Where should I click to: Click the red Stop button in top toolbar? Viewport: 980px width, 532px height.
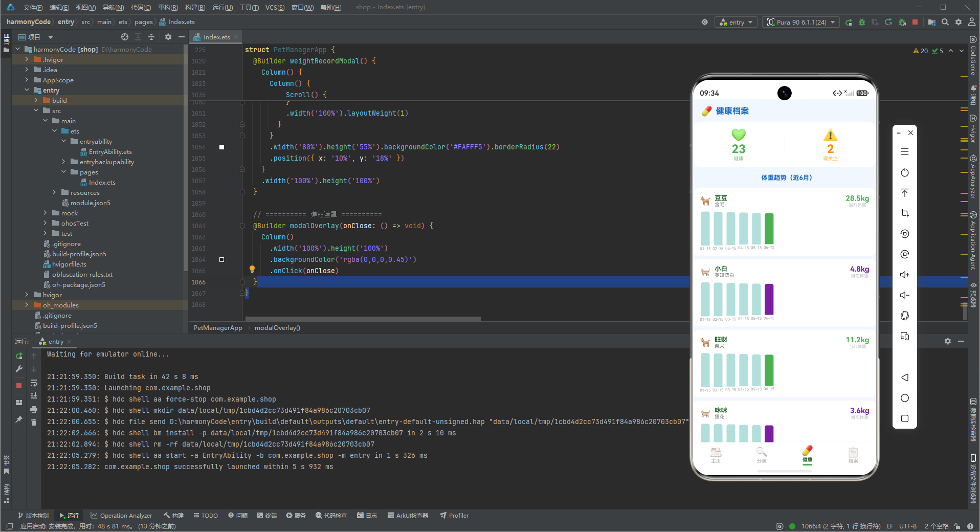tap(915, 22)
